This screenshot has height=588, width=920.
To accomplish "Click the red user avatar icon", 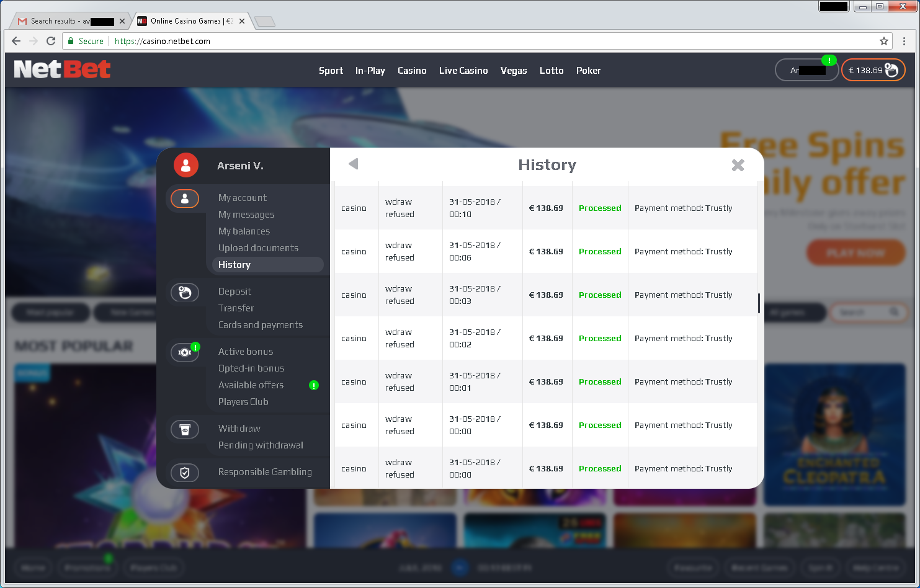I will 185,165.
